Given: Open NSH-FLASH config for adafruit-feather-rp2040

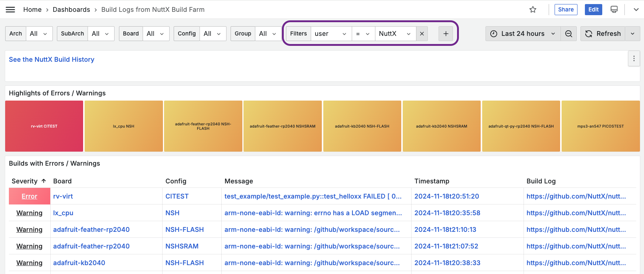Looking at the screenshot, I should (x=185, y=230).
